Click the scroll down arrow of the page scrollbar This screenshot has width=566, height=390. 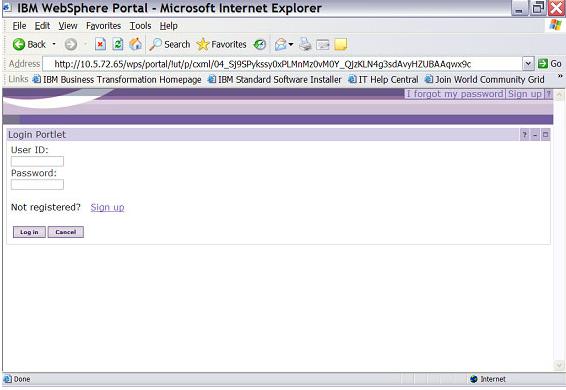pyautogui.click(x=559, y=365)
